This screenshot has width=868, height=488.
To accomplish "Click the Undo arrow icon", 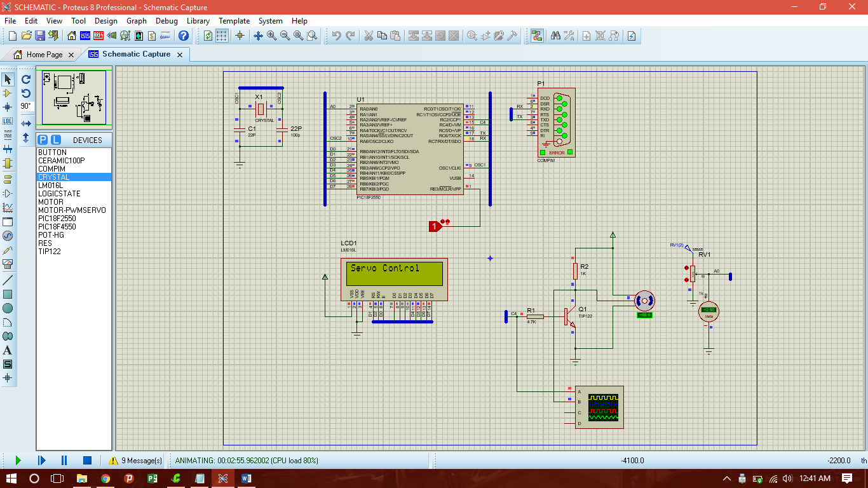I will click(336, 36).
